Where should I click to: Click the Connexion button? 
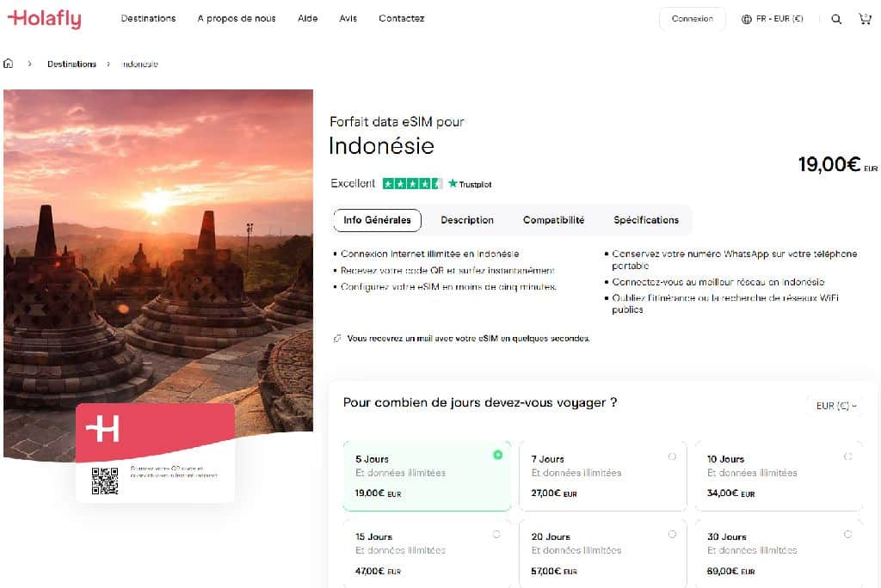692,17
